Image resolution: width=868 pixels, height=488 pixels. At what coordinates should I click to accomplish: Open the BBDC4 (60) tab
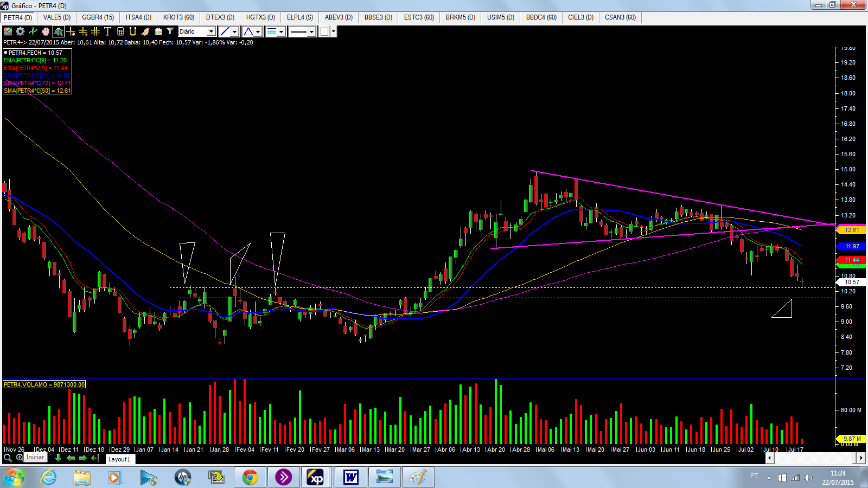click(541, 17)
